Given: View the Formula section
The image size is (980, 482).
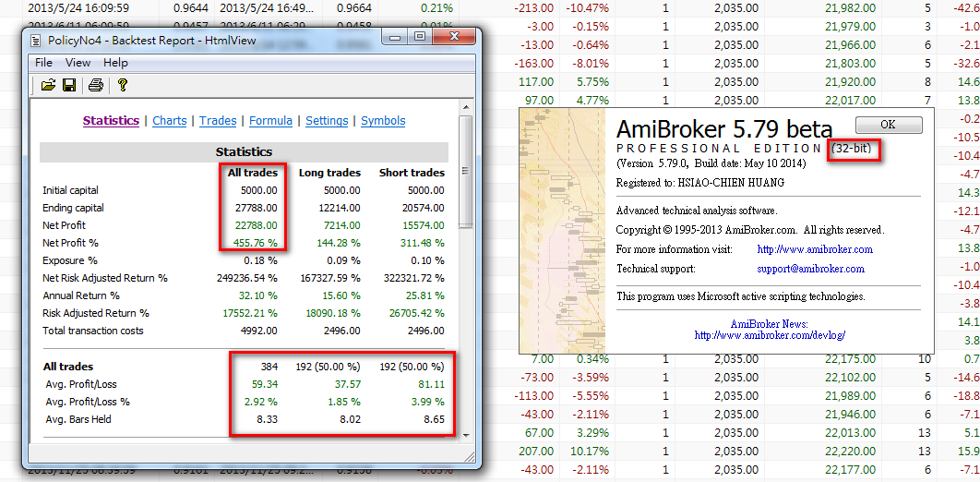Looking at the screenshot, I should click(270, 121).
